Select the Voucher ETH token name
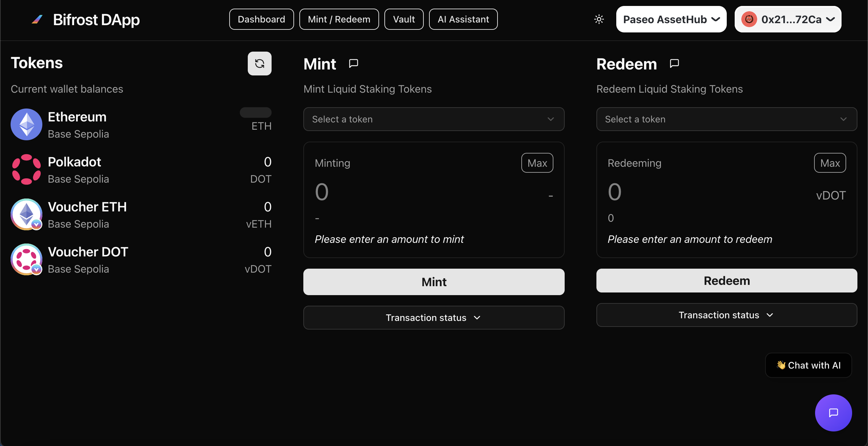This screenshot has height=446, width=868. [87, 207]
